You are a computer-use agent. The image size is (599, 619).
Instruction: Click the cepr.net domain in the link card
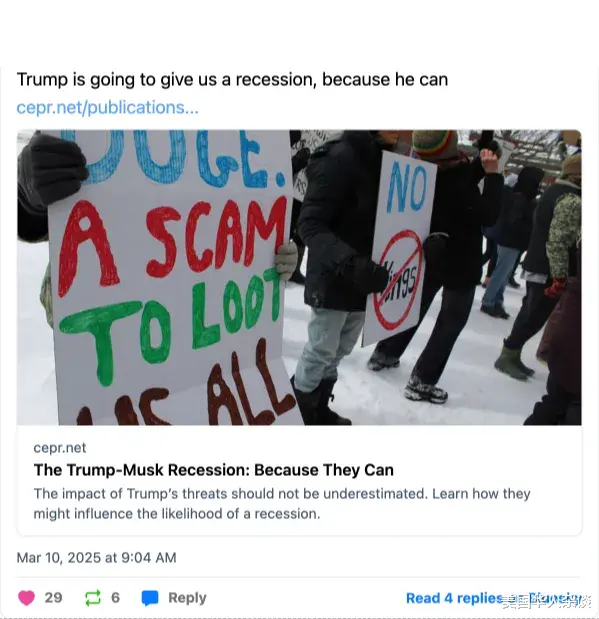click(60, 448)
